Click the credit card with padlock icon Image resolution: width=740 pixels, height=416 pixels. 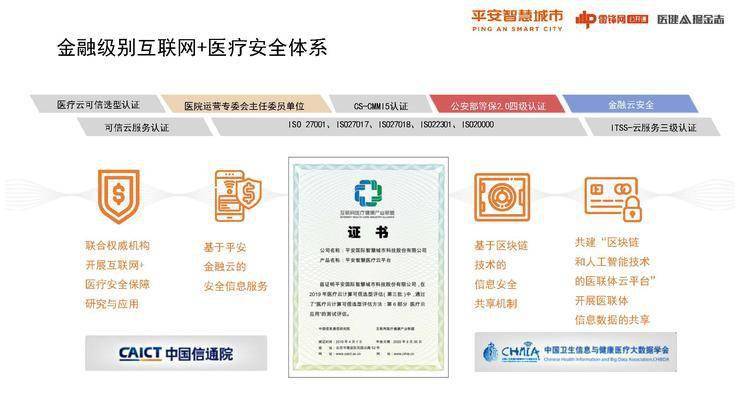pyautogui.click(x=613, y=199)
